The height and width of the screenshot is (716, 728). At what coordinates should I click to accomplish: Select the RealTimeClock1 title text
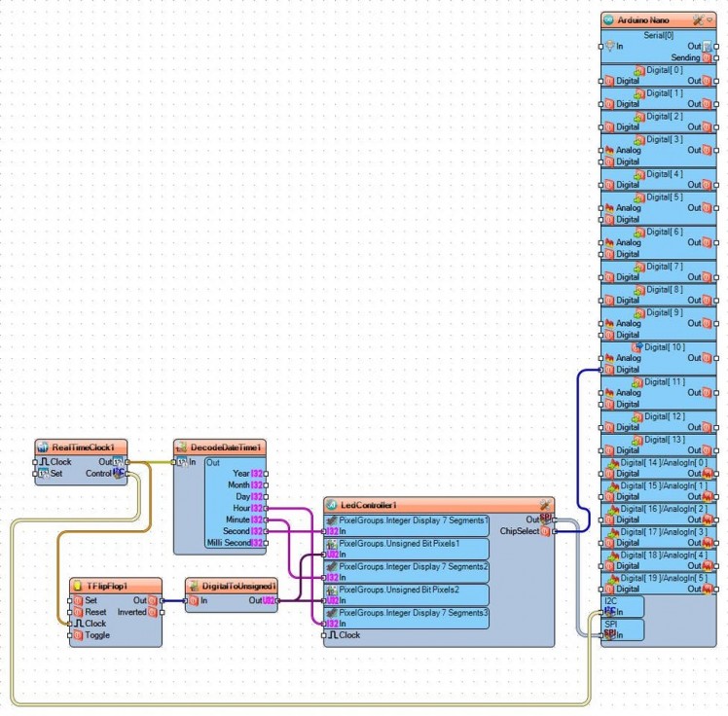83,447
